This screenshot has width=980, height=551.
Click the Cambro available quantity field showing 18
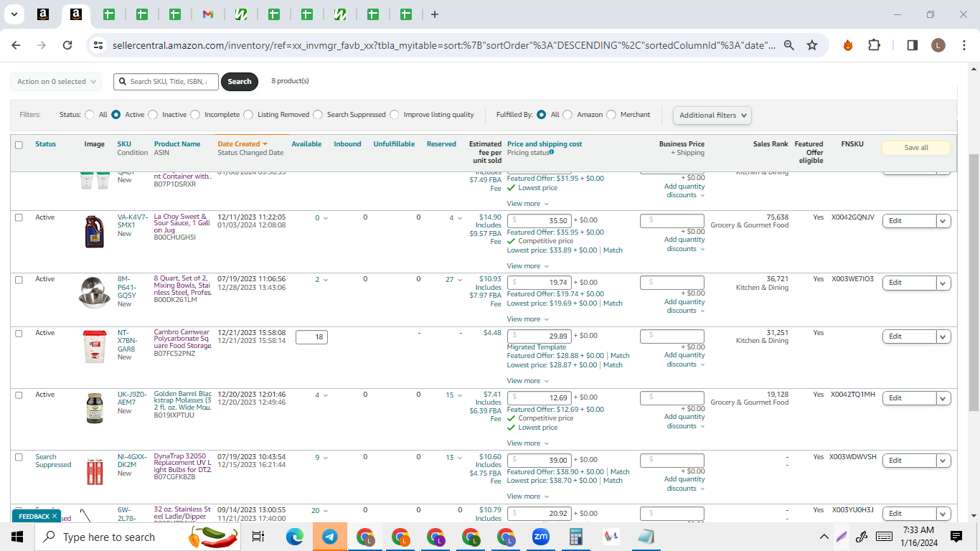click(311, 337)
